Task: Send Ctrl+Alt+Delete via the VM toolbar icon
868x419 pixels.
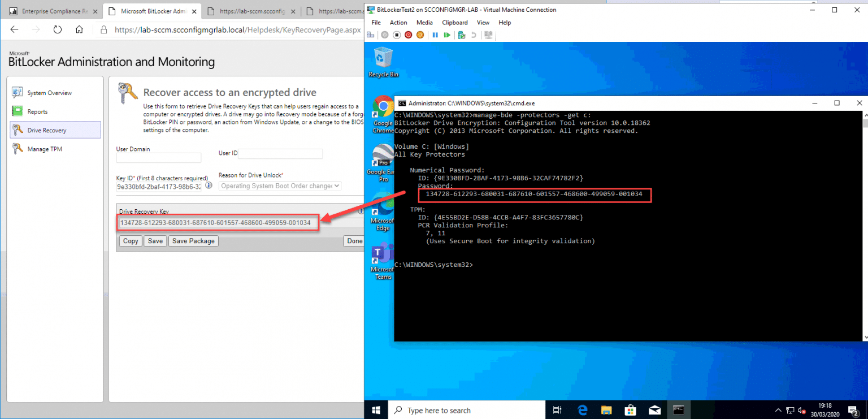Action: pyautogui.click(x=370, y=34)
